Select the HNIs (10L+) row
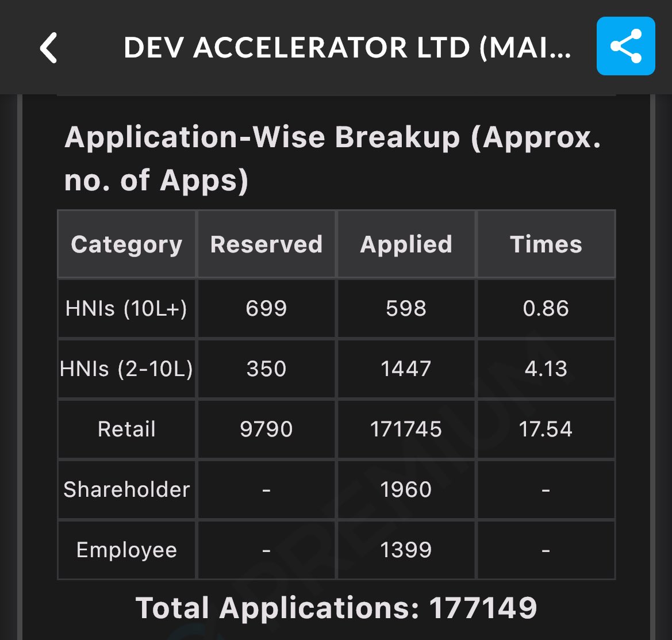The image size is (672, 640). tap(126, 308)
